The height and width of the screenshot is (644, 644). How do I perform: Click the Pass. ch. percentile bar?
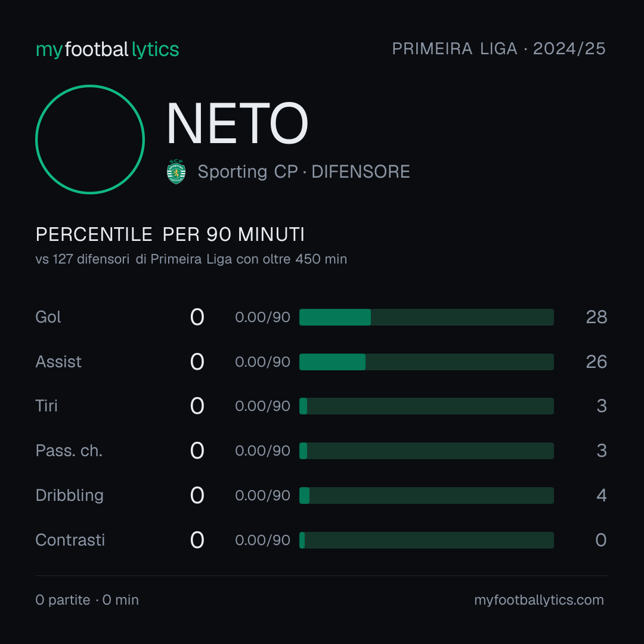(x=426, y=451)
